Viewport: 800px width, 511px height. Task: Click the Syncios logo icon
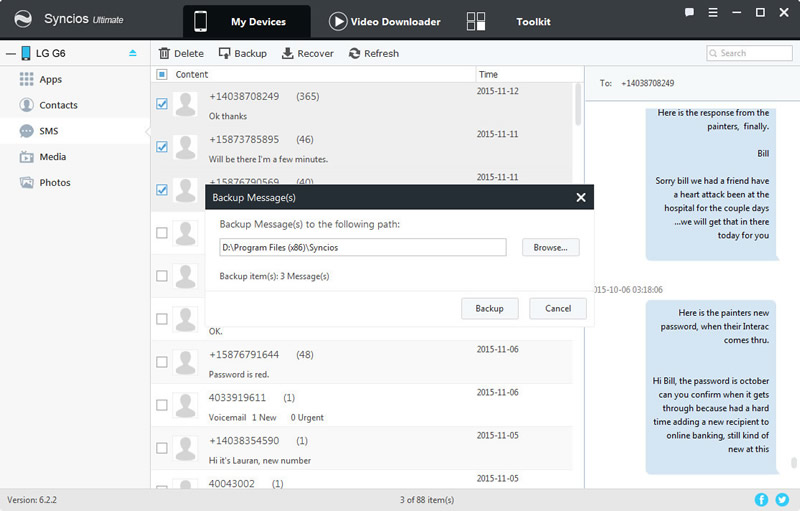tap(23, 19)
